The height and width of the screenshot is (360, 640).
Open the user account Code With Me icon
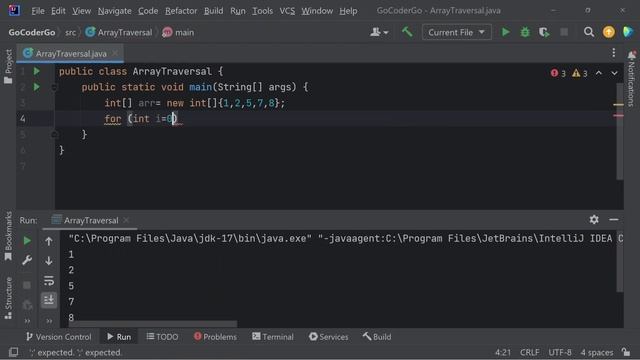pos(379,32)
